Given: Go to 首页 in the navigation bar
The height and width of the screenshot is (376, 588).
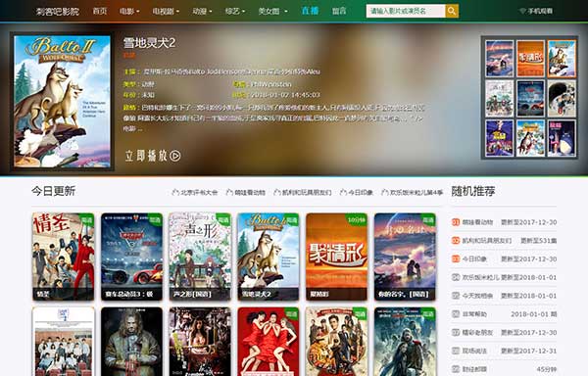Looking at the screenshot, I should click(100, 11).
